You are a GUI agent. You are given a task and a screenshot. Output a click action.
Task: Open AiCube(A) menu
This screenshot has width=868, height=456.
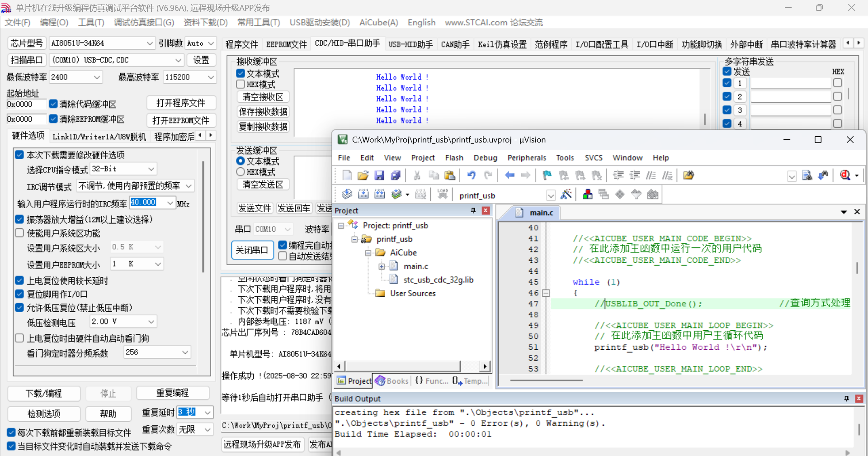coord(379,23)
